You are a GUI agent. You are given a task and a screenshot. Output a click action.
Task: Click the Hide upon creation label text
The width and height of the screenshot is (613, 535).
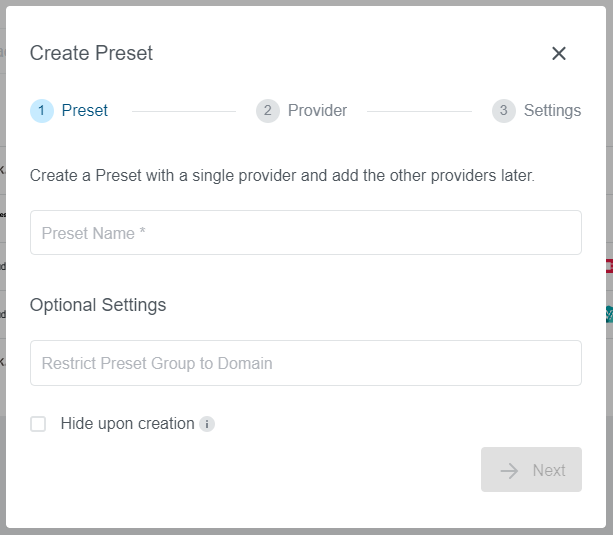127,424
